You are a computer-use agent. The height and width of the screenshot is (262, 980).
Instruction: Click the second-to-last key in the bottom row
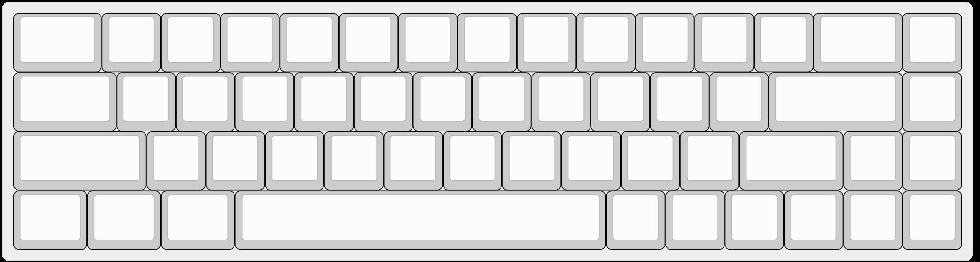(873, 220)
